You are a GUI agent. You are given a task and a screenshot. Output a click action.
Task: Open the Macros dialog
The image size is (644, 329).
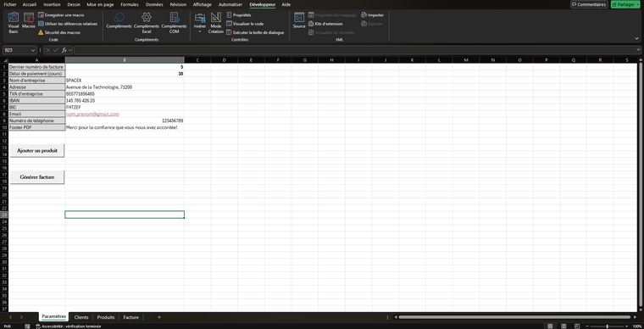tap(28, 21)
